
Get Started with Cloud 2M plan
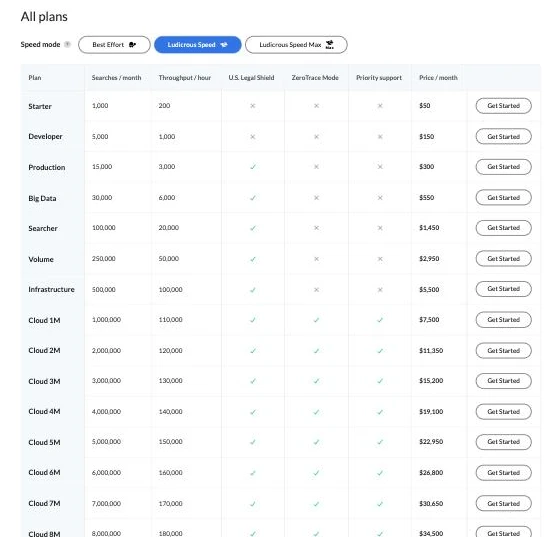504,351
